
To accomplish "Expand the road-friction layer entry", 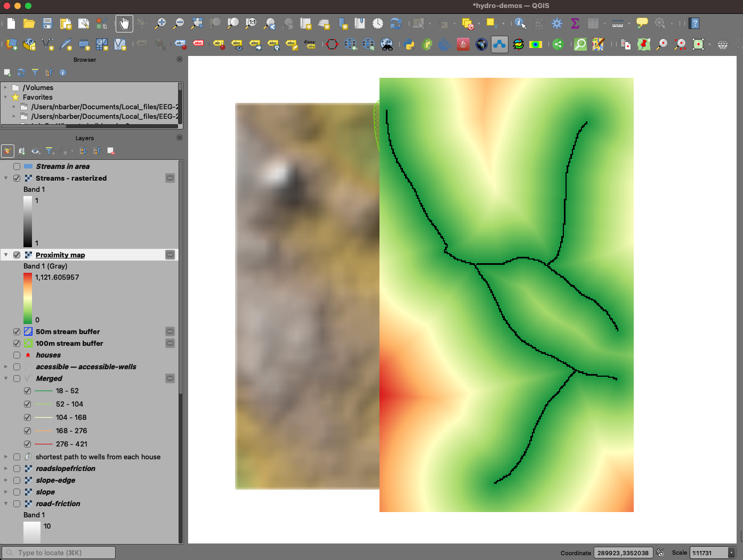I will [x=5, y=504].
